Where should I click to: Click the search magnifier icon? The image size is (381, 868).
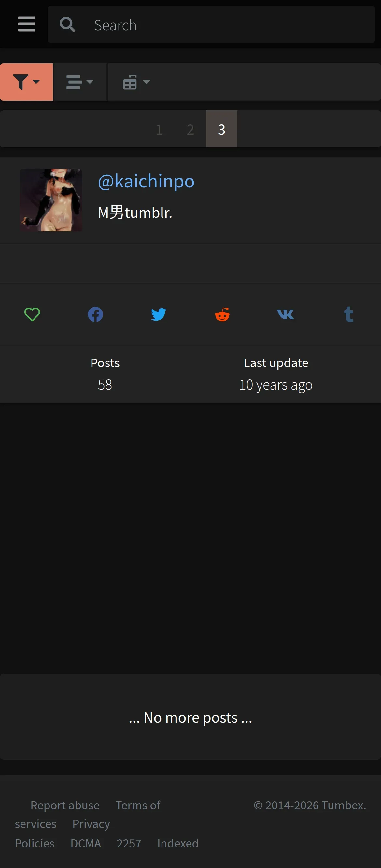[67, 25]
